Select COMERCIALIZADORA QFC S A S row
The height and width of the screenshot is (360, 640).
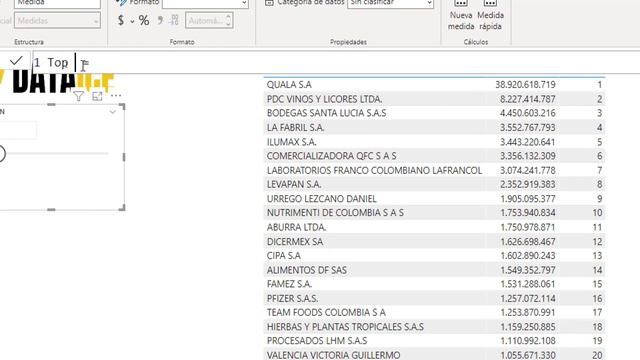[x=434, y=156]
